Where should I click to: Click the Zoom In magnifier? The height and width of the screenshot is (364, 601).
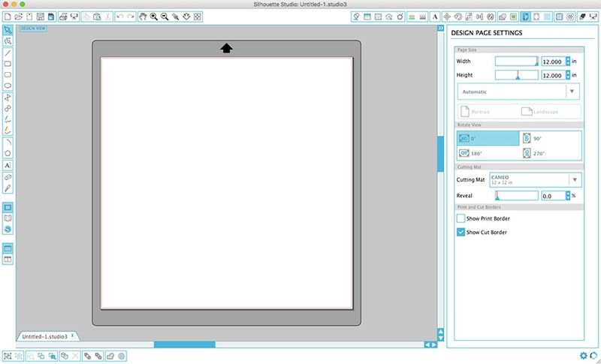154,17
